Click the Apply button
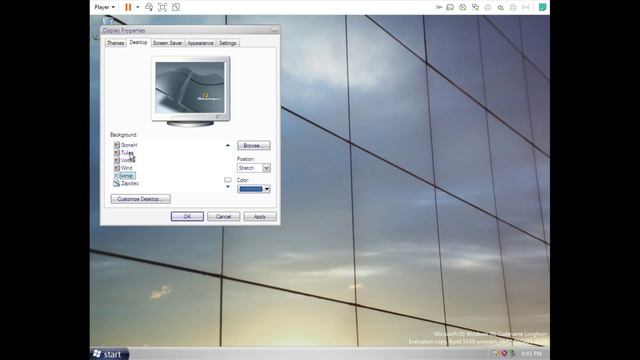The width and height of the screenshot is (640, 360). point(260,216)
